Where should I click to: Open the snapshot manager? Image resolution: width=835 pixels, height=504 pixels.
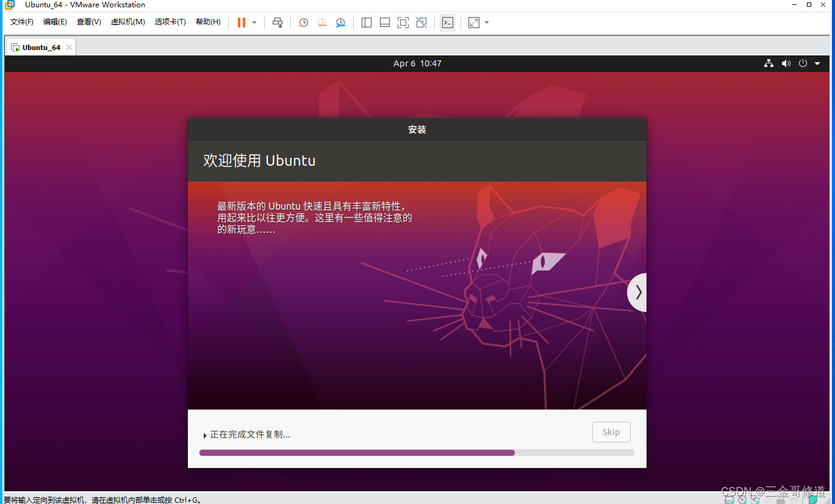pos(340,23)
